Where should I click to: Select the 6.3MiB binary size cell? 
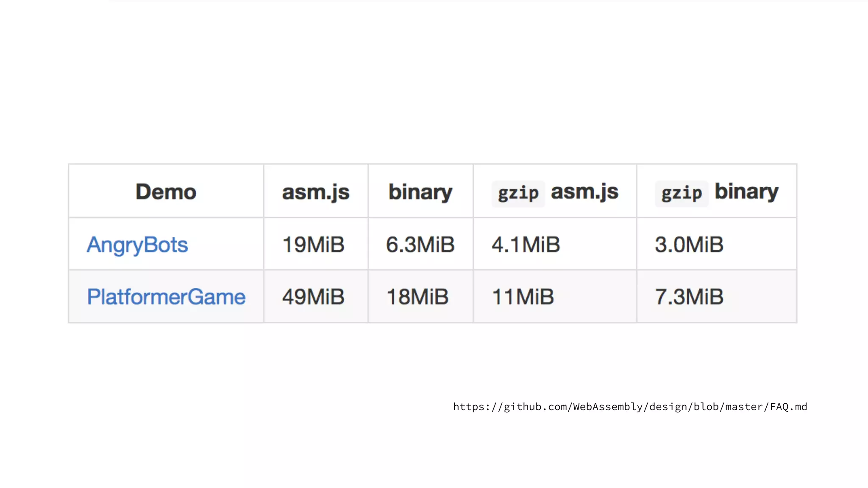420,245
